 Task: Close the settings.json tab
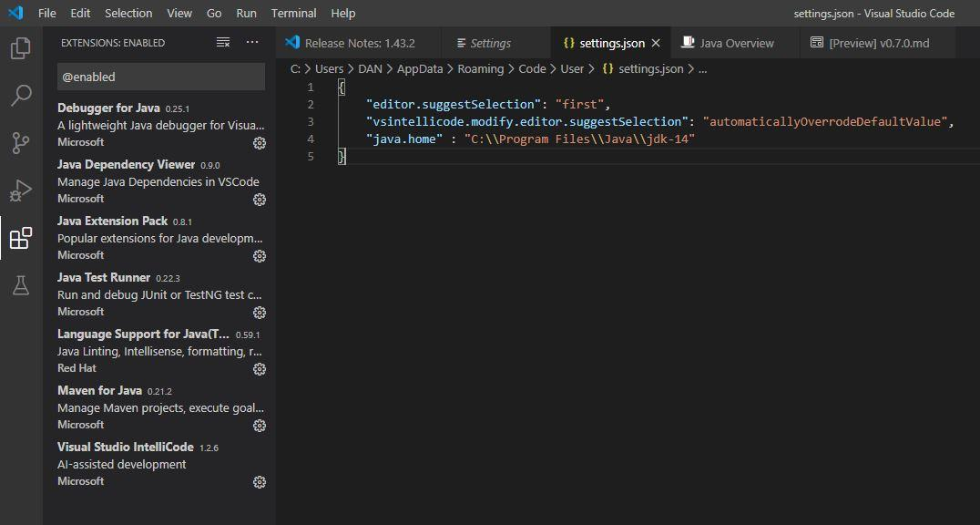tap(656, 43)
